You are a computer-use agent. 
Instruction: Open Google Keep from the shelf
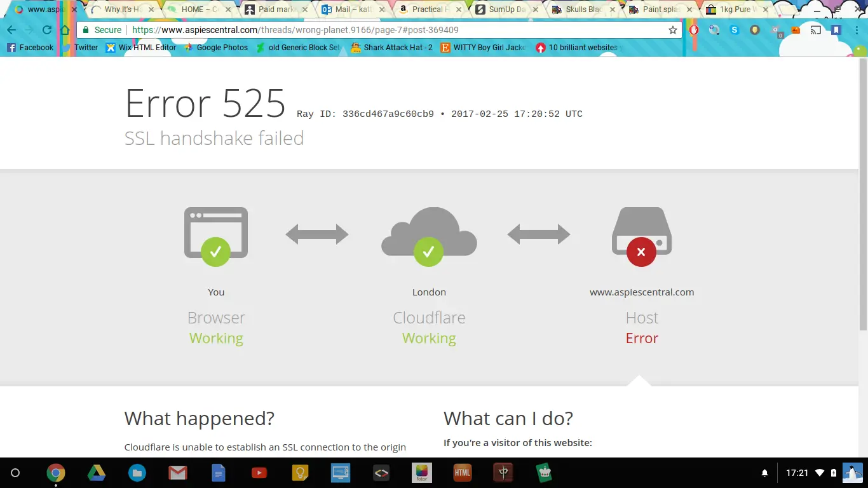tap(300, 473)
